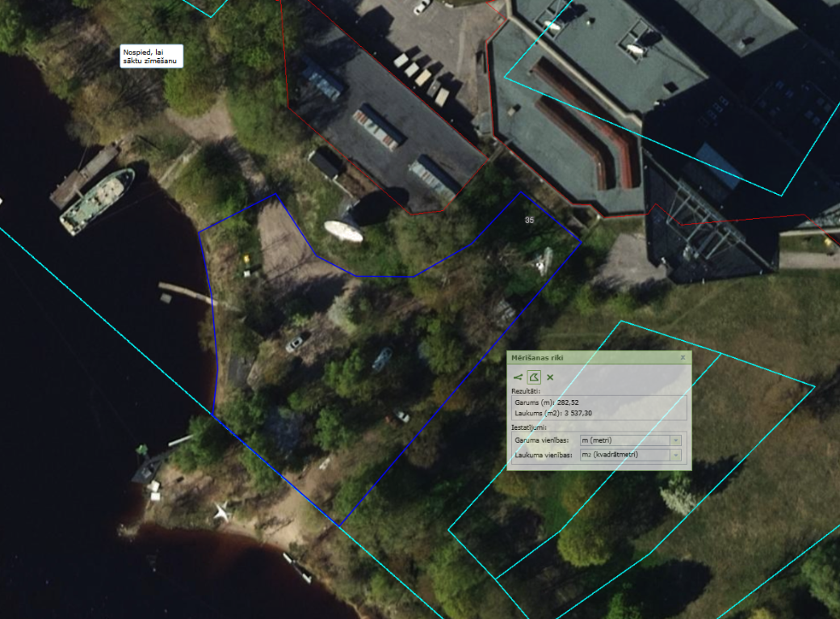The height and width of the screenshot is (619, 840).
Task: Click the Garums (m) result value
Action: pos(568,402)
